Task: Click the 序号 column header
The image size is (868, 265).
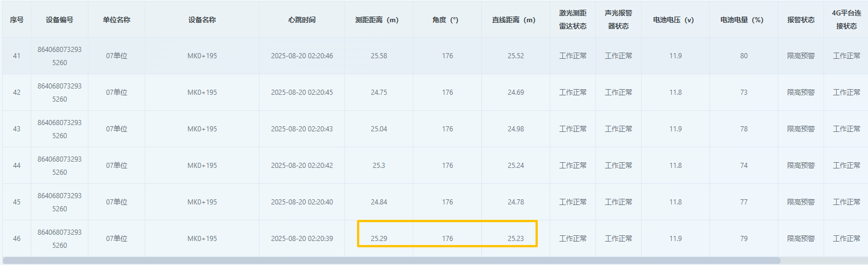Action: tap(17, 19)
